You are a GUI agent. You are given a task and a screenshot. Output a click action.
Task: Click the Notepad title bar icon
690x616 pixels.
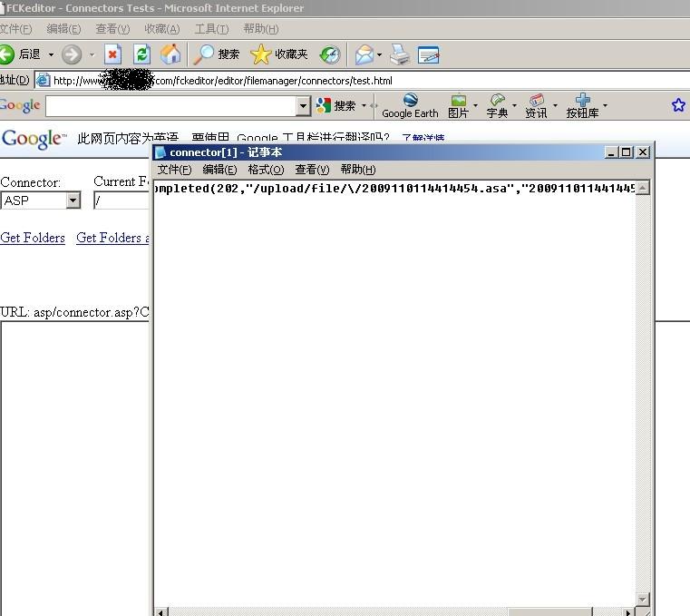[x=160, y=152]
